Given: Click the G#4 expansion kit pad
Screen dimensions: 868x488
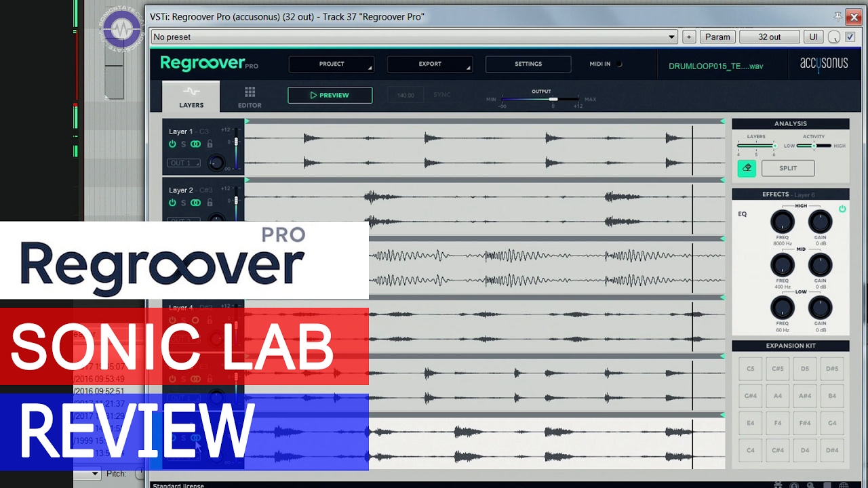Looking at the screenshot, I should (750, 396).
